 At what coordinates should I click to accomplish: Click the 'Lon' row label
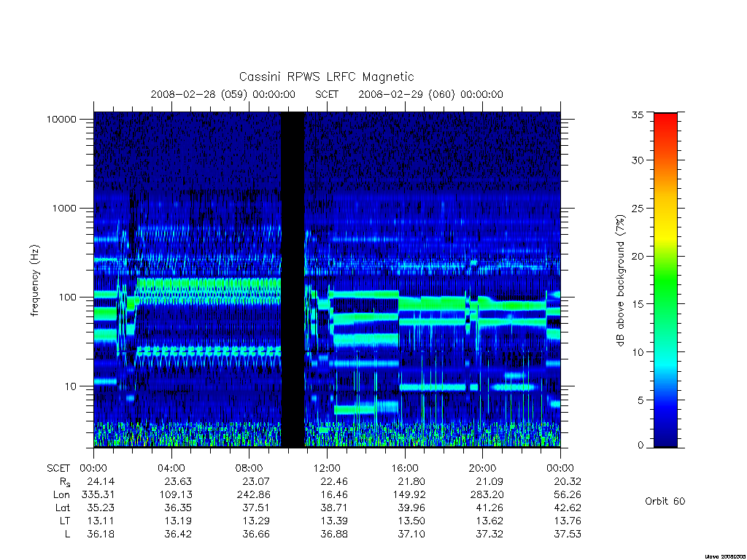61,494
